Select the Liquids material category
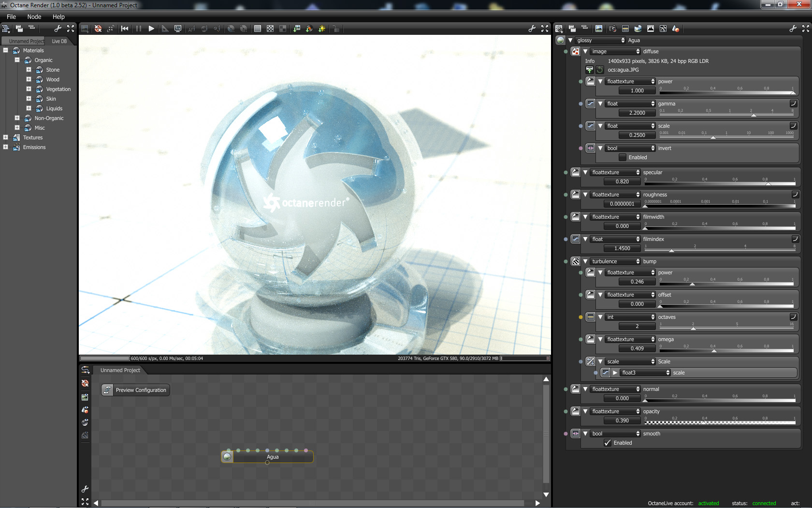Screen dimensions: 812x508 (54, 108)
